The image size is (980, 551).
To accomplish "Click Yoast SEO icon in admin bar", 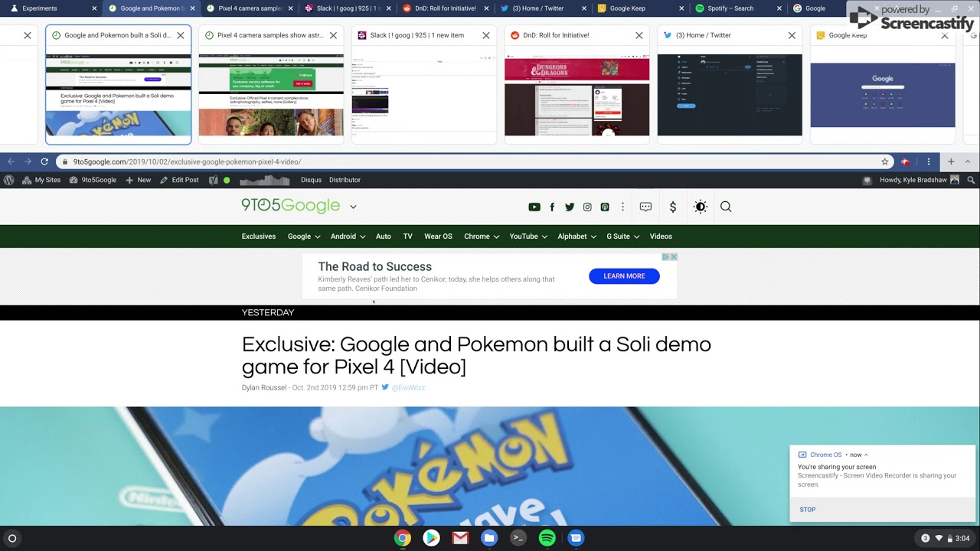I will 214,180.
